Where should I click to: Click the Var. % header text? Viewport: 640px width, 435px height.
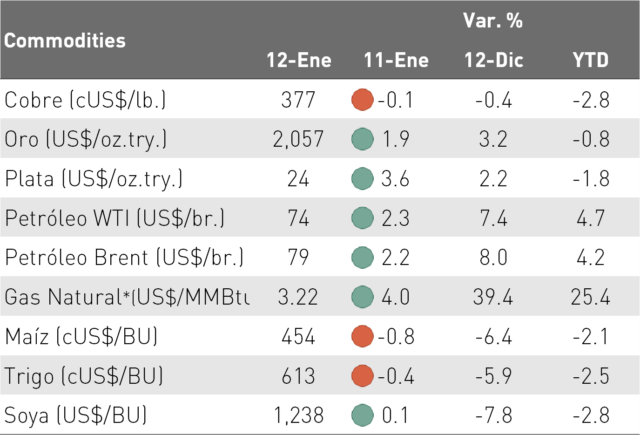[x=493, y=20]
